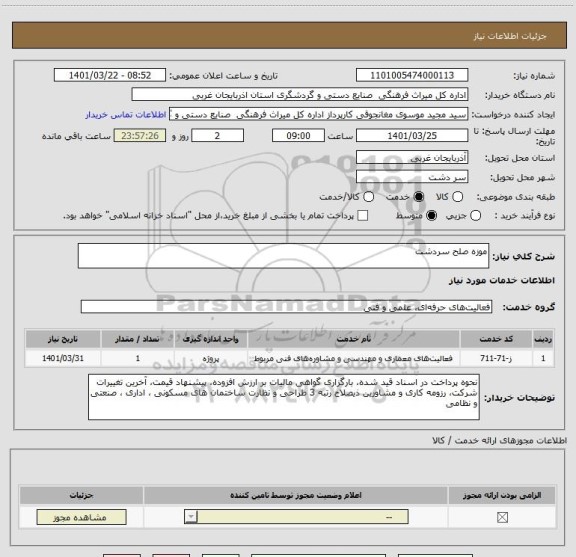Click the service name cell فعالیت‌های معماری و مهندسی
The image size is (576, 557).
coord(353,358)
